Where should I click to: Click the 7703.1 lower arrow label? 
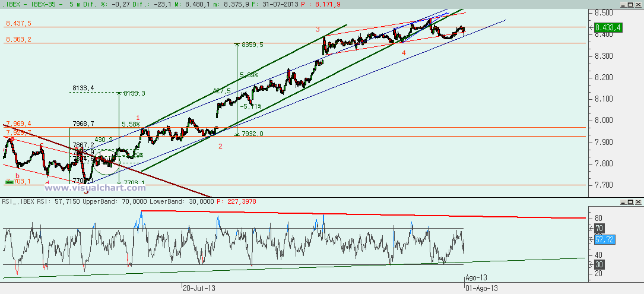(x=134, y=183)
